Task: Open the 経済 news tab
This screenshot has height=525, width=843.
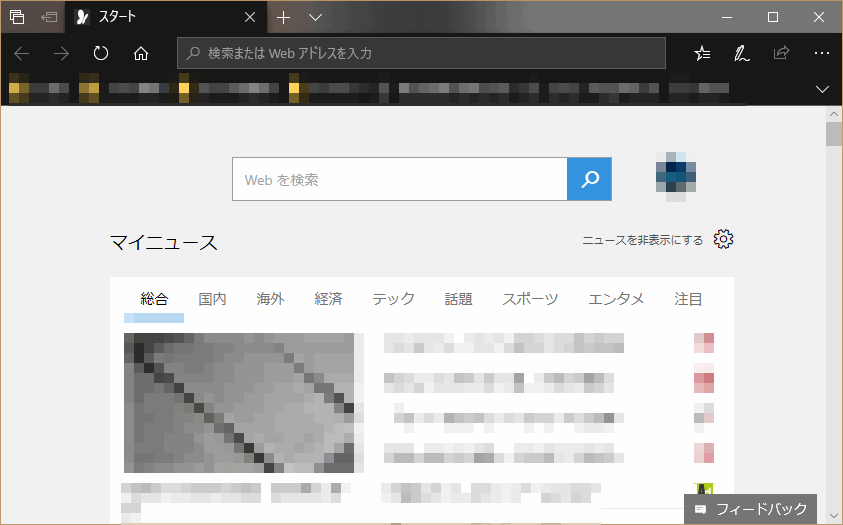Action: coord(328,299)
